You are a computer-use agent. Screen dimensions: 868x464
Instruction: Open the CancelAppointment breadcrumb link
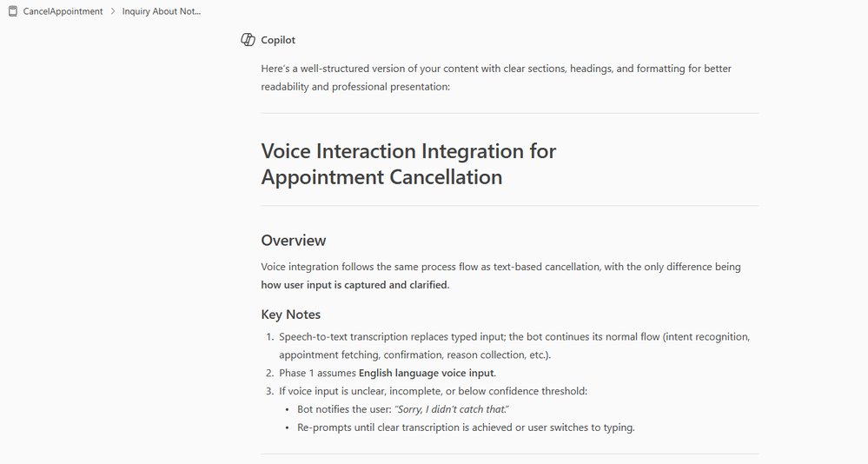click(63, 11)
